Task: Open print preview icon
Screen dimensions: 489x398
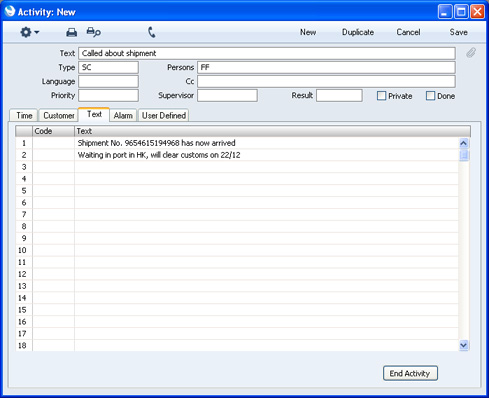Action: 93,32
